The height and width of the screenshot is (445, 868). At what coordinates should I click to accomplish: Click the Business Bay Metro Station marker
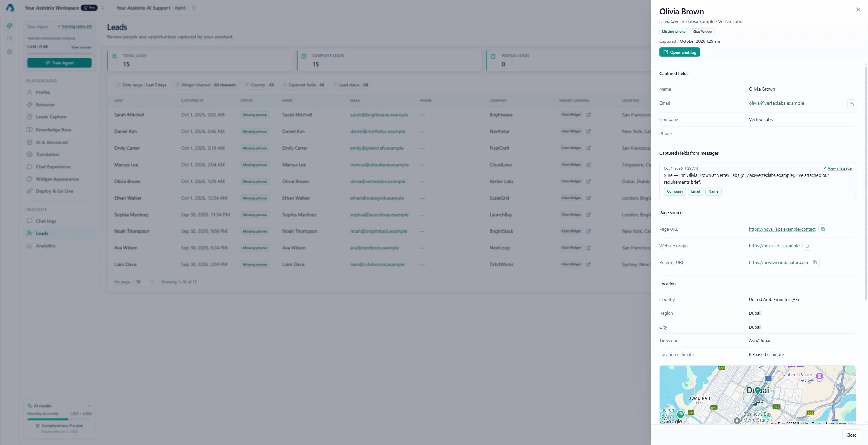737,421
